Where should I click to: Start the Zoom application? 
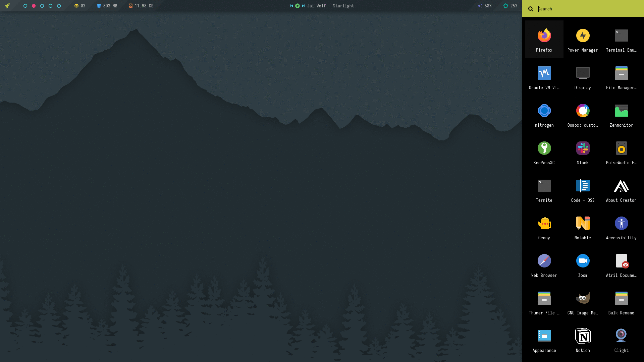click(583, 264)
